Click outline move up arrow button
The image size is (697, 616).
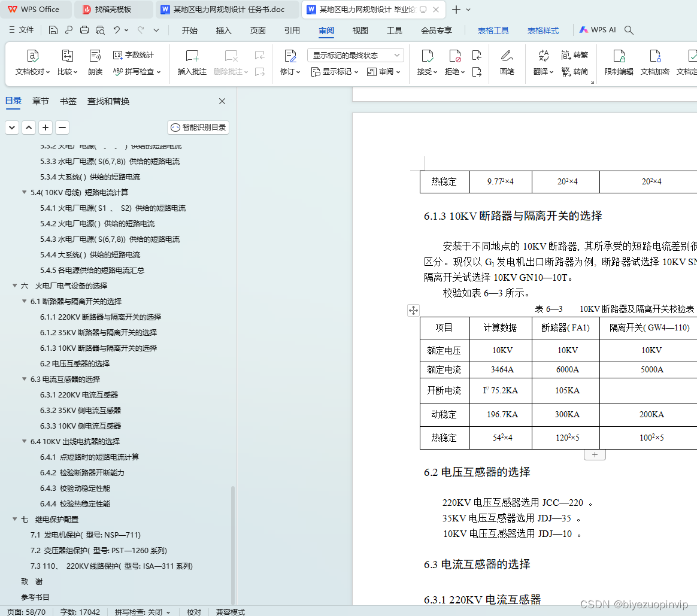tap(29, 128)
